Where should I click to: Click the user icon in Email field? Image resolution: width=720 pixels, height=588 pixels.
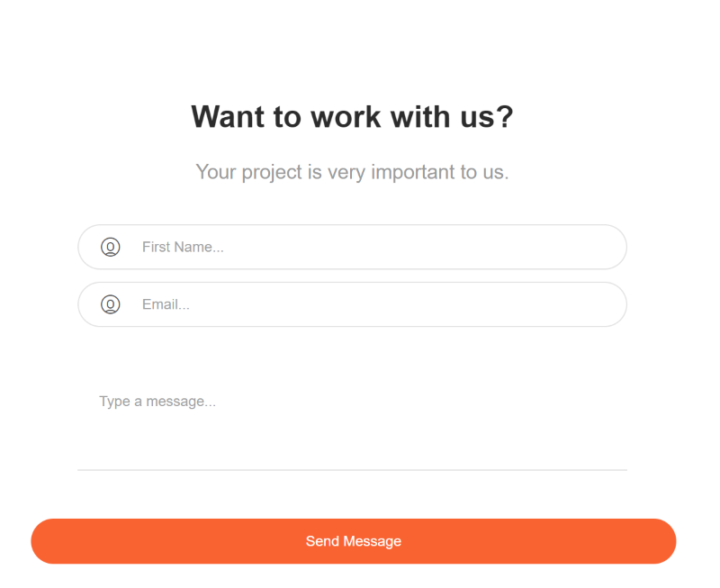coord(110,304)
